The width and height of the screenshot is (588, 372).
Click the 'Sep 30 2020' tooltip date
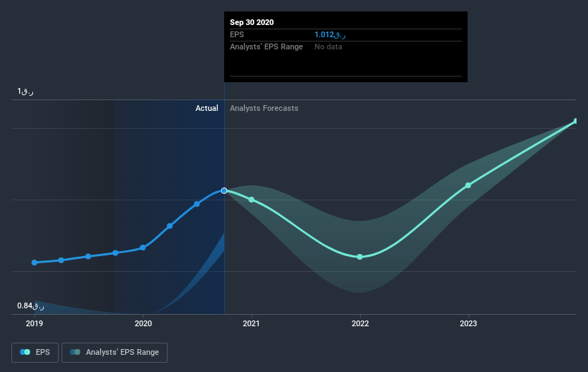[x=251, y=22]
